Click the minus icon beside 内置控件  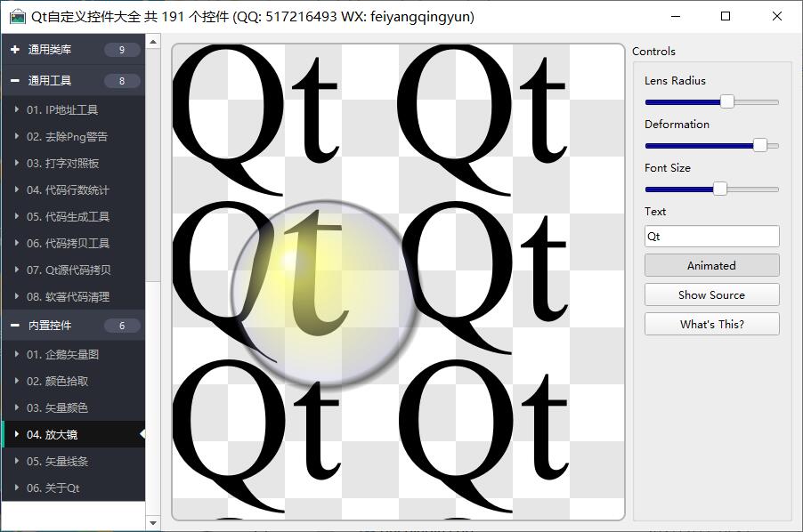[15, 326]
